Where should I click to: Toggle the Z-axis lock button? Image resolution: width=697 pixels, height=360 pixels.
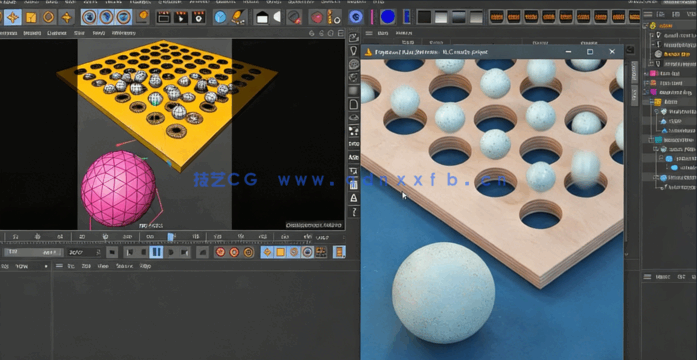tap(124, 17)
